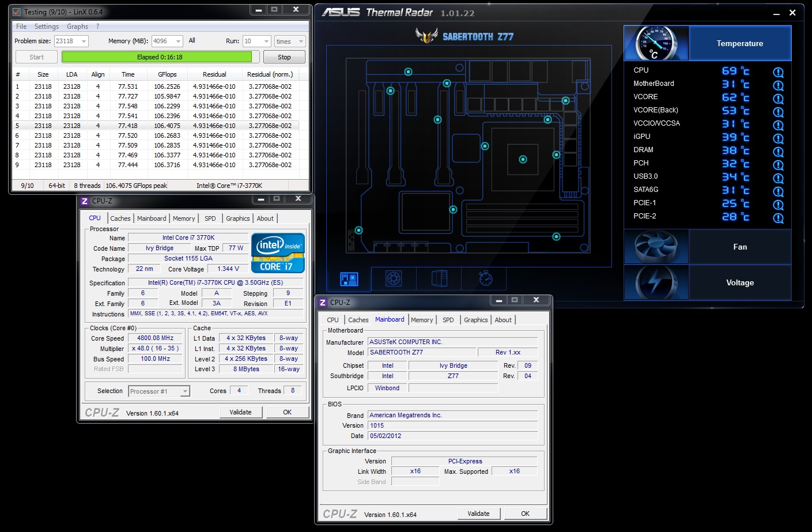Open the Processor #1 selection dropdown
812x532 pixels.
(185, 391)
